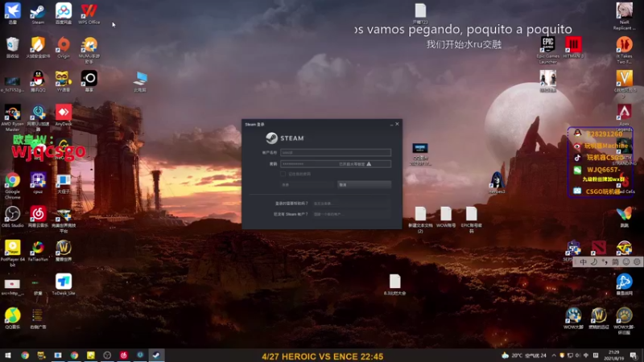
Task: Open the Origin desktop icon
Action: coord(64,47)
